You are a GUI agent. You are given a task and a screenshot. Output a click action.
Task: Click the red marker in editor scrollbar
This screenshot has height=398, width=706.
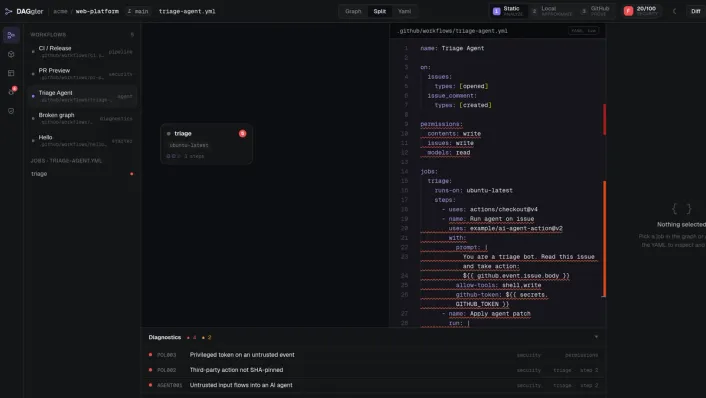[604, 119]
